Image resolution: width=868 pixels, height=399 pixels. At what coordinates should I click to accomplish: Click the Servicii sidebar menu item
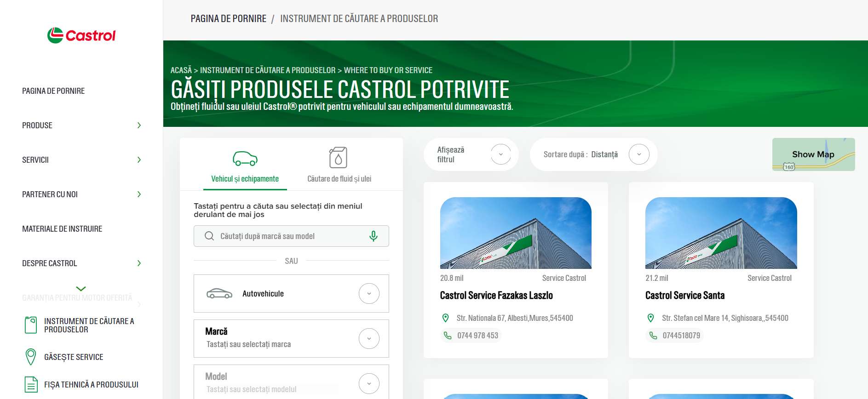click(35, 160)
